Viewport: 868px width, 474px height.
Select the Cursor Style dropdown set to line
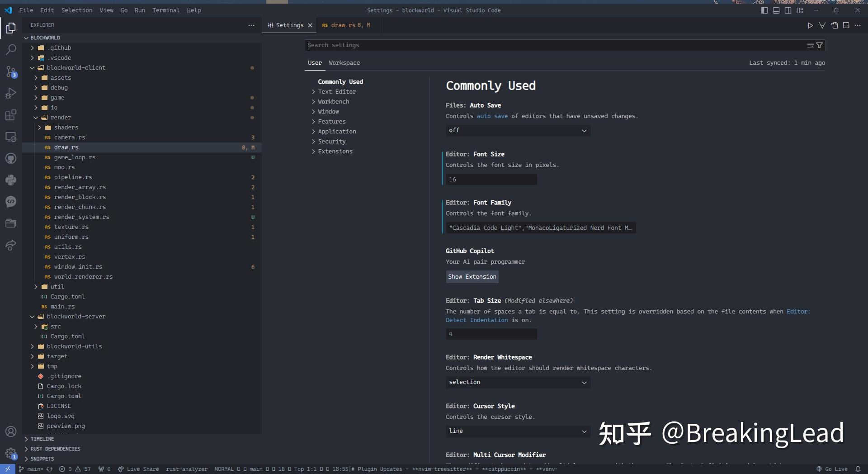518,431
